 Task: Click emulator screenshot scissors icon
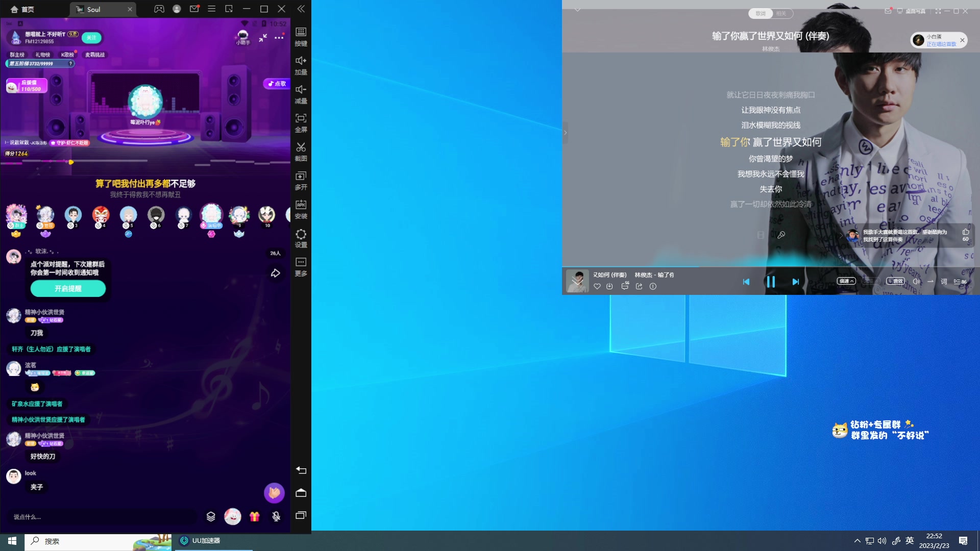tap(301, 147)
